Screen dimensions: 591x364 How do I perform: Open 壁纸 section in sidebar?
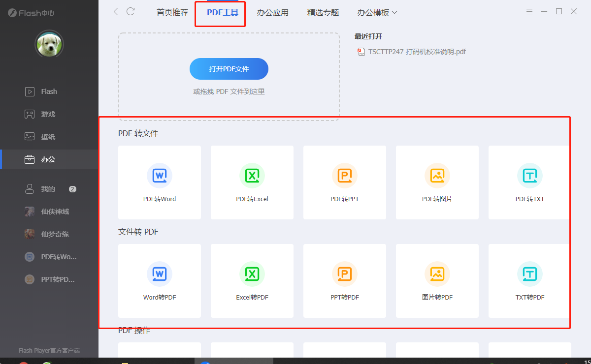click(49, 137)
